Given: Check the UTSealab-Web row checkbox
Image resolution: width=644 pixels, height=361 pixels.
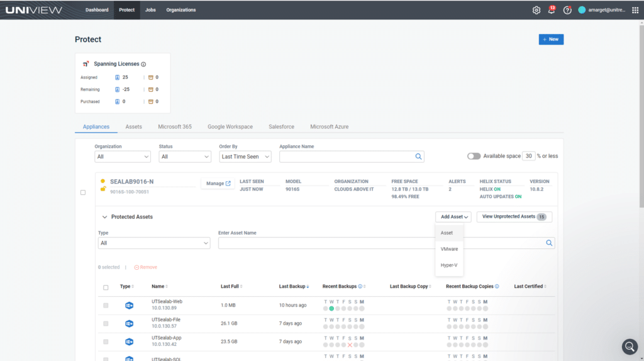Looking at the screenshot, I should point(106,306).
